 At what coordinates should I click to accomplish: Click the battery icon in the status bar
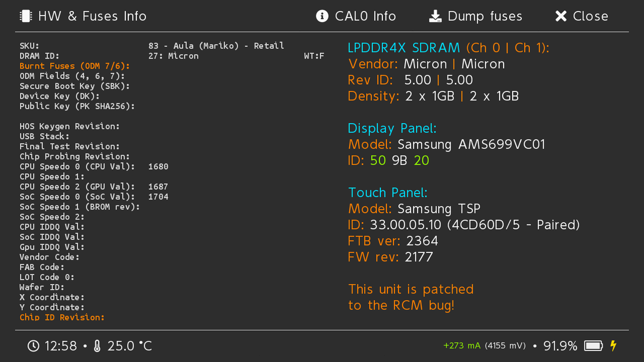[x=592, y=346]
